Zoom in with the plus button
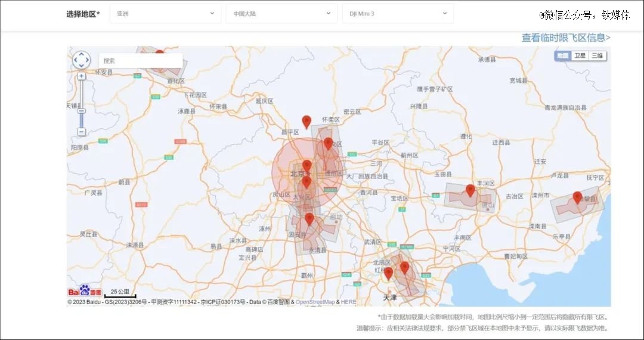This screenshot has width=644, height=340. [81, 76]
